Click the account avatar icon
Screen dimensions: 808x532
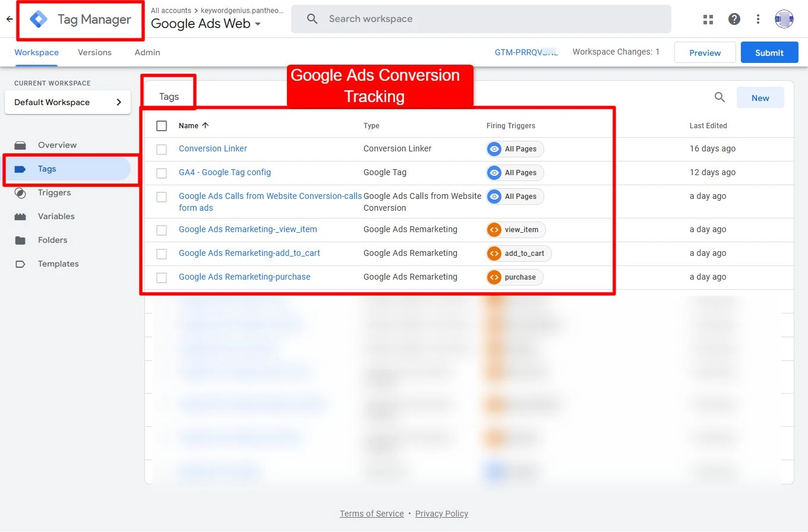(784, 19)
